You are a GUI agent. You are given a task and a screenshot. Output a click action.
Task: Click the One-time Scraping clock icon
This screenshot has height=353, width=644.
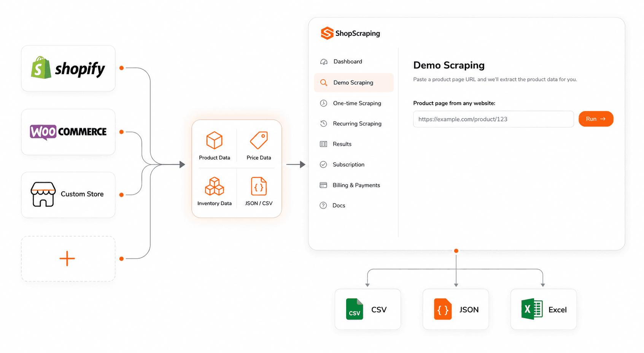coord(323,103)
